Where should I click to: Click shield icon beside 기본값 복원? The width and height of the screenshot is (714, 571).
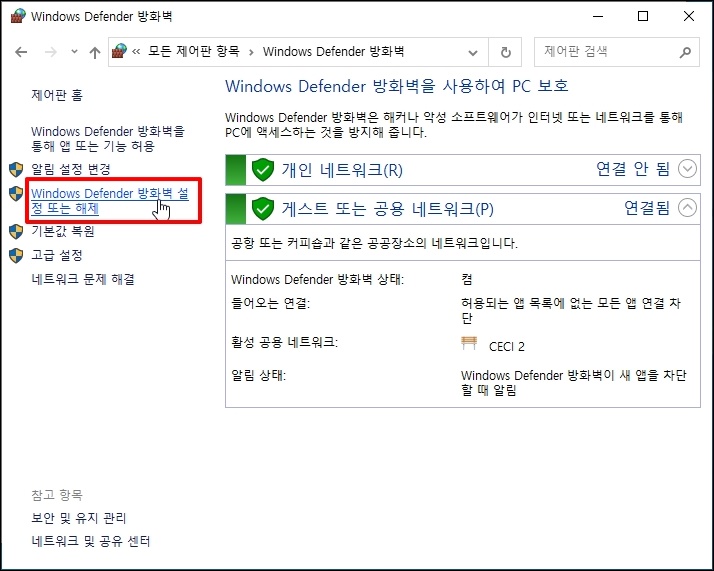click(16, 231)
